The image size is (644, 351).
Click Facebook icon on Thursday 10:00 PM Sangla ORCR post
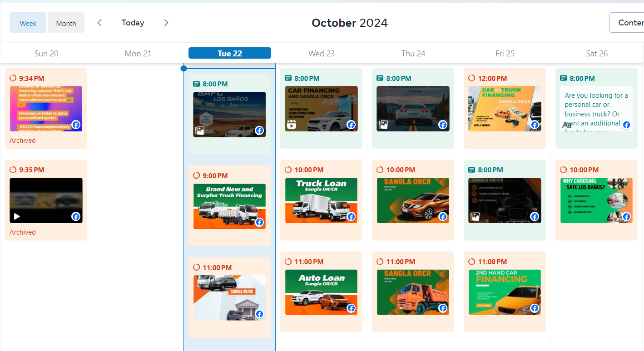(443, 217)
